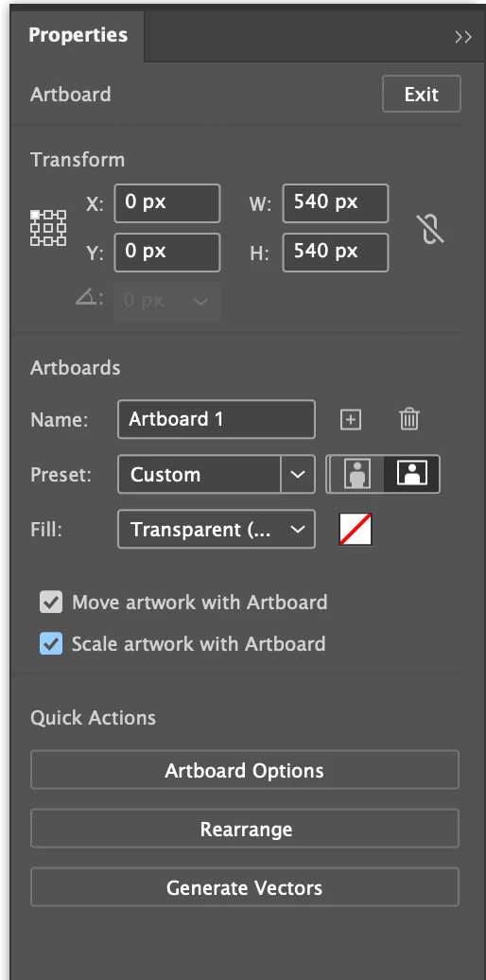Screen dimensions: 486x980
Task: Collapse panel using double-arrow icon
Action: 463,37
